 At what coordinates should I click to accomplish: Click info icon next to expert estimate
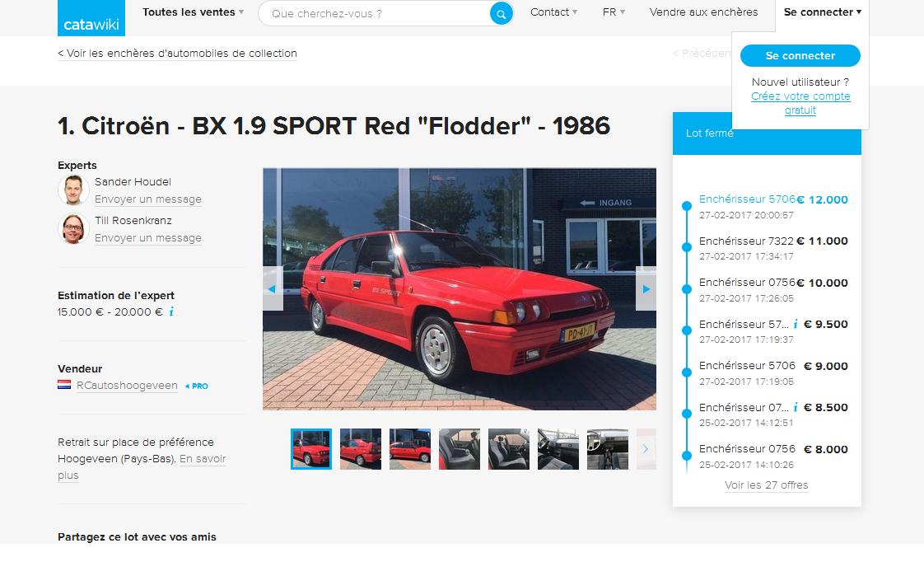point(171,311)
